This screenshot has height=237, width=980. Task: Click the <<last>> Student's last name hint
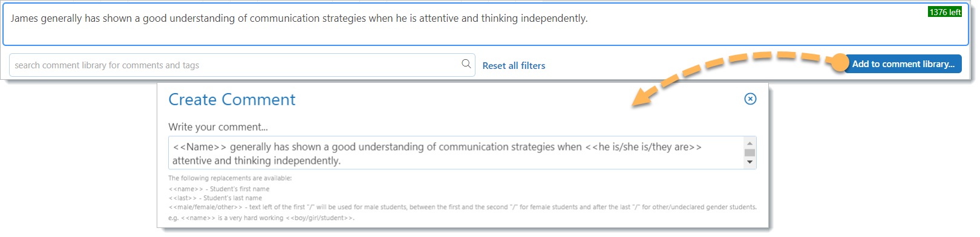pos(215,198)
